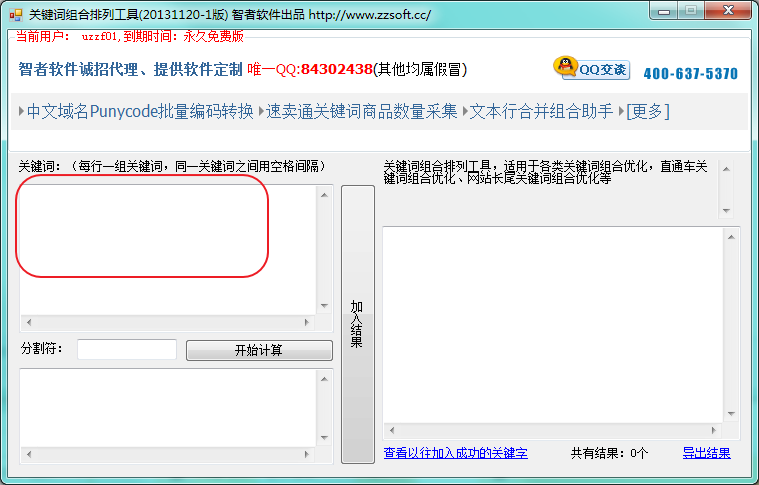Open 中文域名Punycode批量编码转换 link
Viewport: 759px width, 485px height.
tap(140, 111)
